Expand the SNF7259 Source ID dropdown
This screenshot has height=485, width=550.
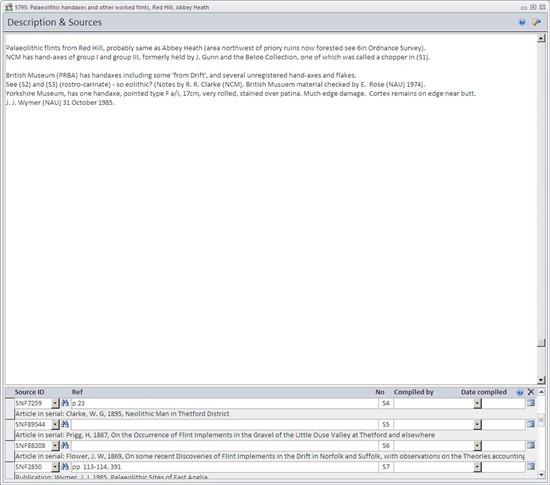coord(55,403)
